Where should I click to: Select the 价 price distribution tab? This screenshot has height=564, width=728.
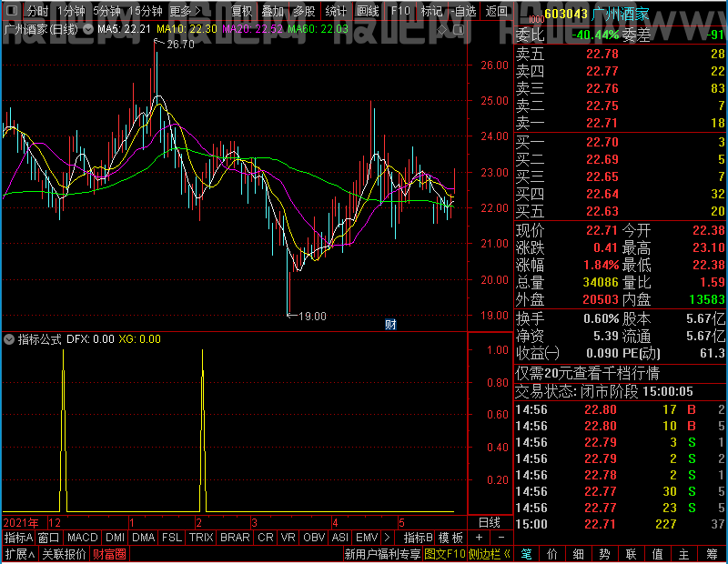(x=552, y=554)
